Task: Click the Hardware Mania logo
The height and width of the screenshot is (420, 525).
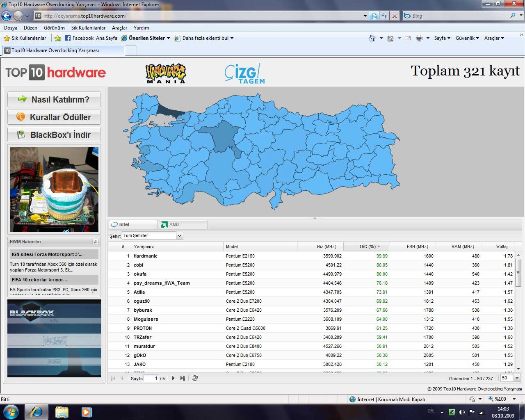Action: pos(166,73)
